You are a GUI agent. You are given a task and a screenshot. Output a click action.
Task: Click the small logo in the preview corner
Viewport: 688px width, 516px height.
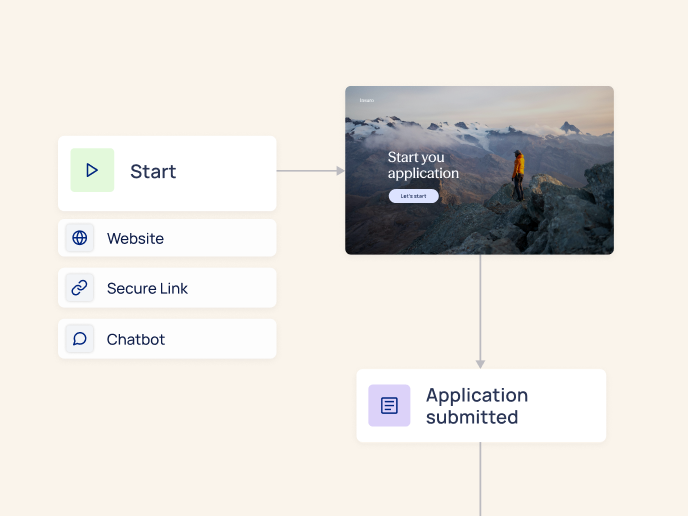[366, 100]
